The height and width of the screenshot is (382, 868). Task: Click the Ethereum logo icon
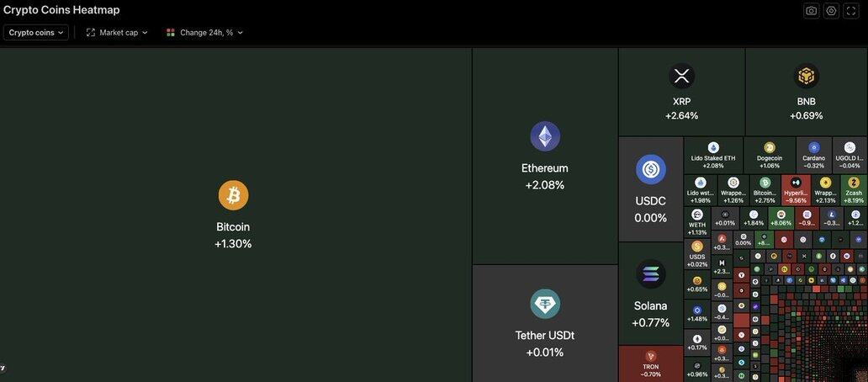[545, 136]
